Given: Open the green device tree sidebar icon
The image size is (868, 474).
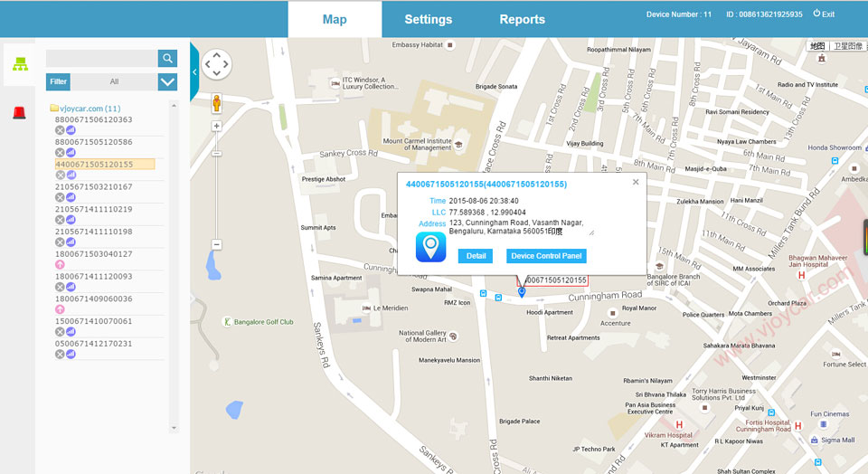Looking at the screenshot, I should (x=19, y=64).
